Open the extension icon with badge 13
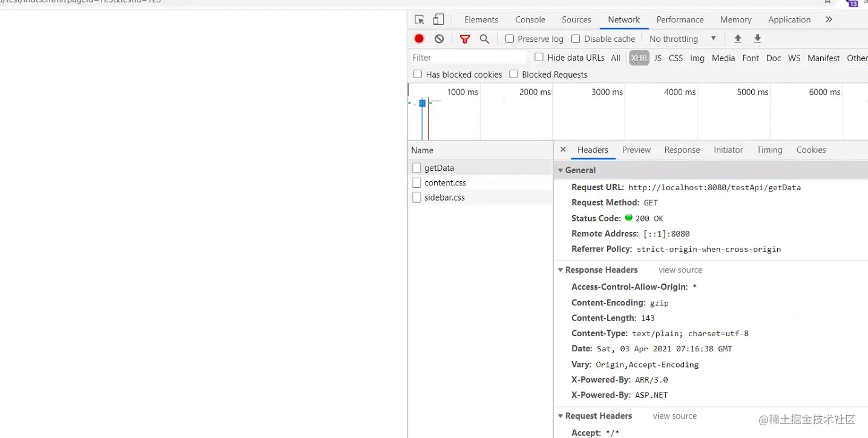The width and height of the screenshot is (868, 438). (x=852, y=3)
